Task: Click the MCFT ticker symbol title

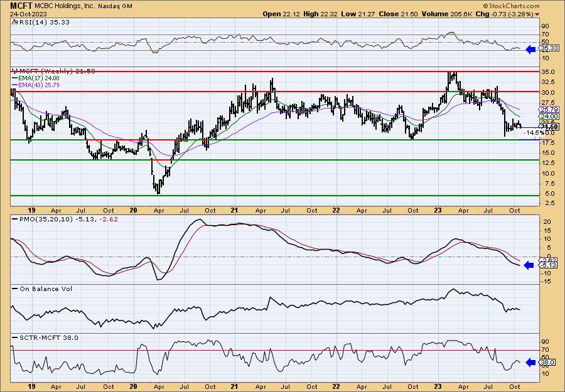Action: [21, 6]
